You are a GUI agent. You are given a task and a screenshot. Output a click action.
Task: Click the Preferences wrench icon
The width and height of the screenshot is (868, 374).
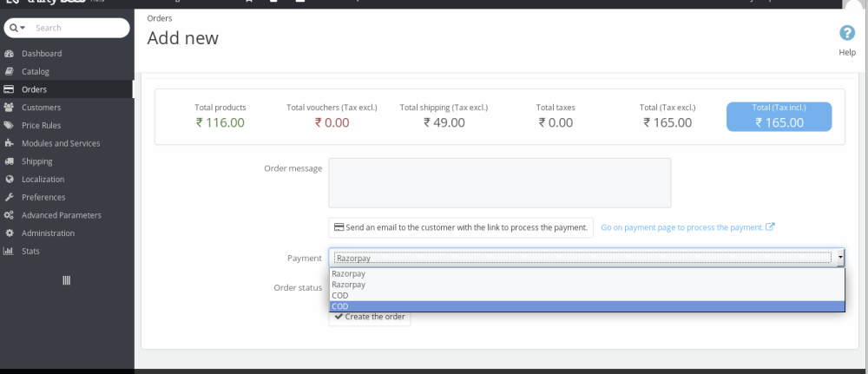(x=9, y=197)
